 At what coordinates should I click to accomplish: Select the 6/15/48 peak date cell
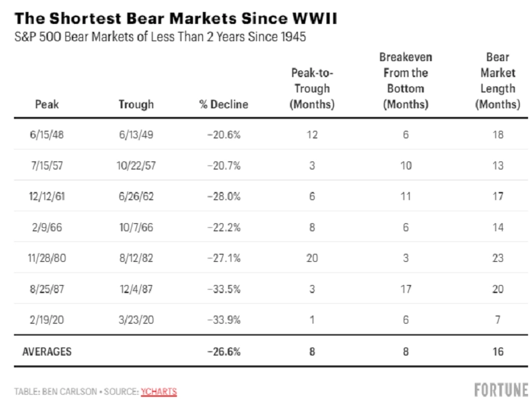click(47, 135)
